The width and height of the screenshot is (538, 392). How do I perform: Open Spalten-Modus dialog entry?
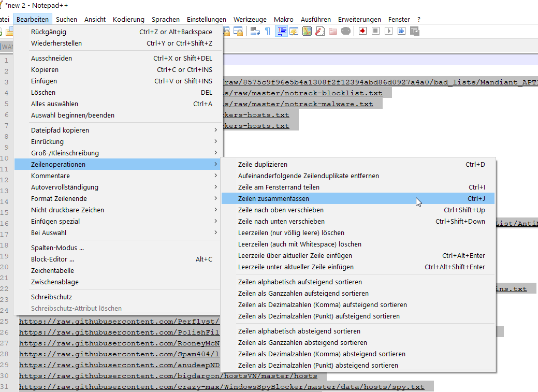(x=117, y=248)
